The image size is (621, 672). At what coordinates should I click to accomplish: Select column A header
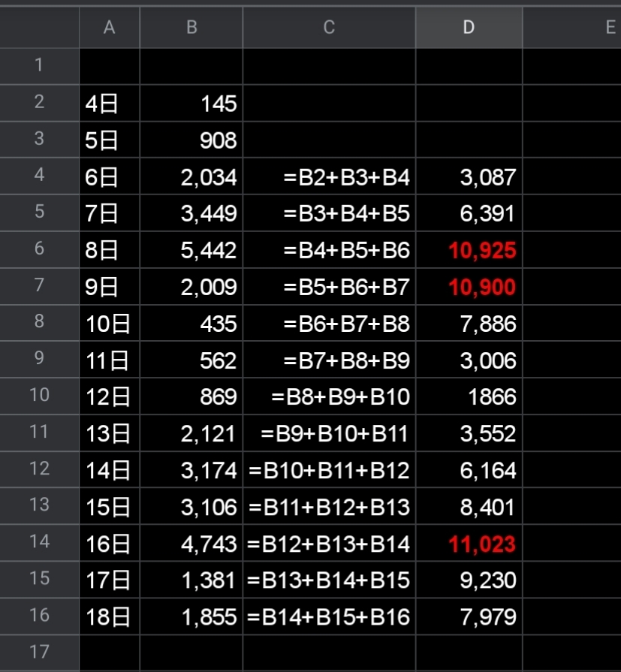(x=110, y=28)
